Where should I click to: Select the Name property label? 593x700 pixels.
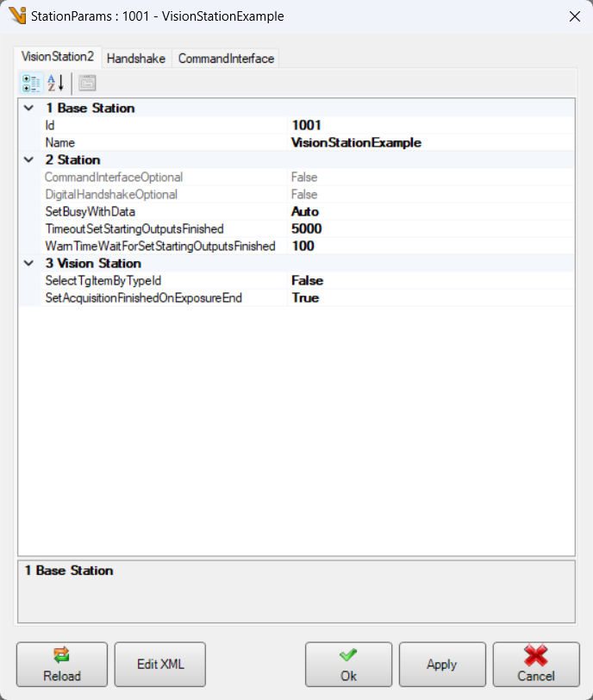[x=59, y=143]
